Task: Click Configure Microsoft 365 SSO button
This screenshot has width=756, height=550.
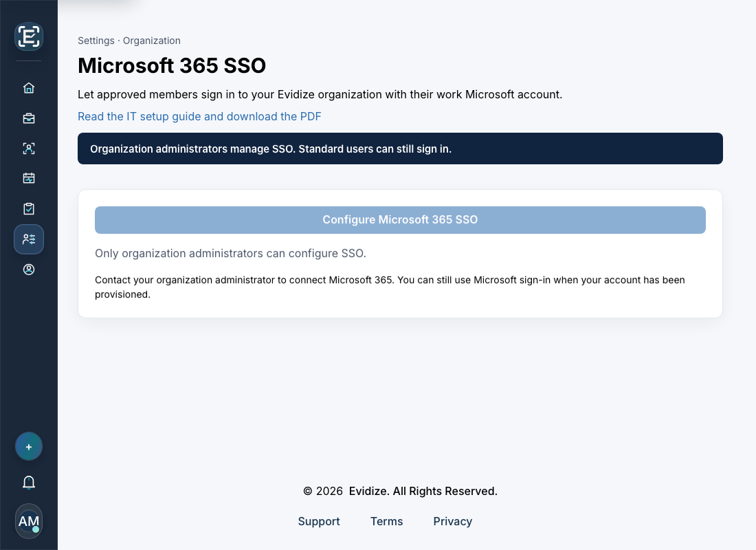Action: (x=400, y=220)
